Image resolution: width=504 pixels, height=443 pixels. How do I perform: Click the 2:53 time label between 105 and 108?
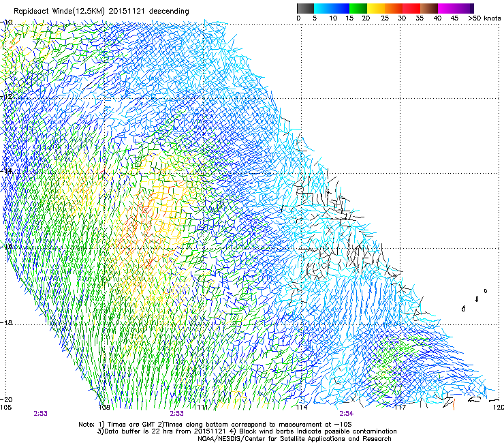[x=40, y=414]
